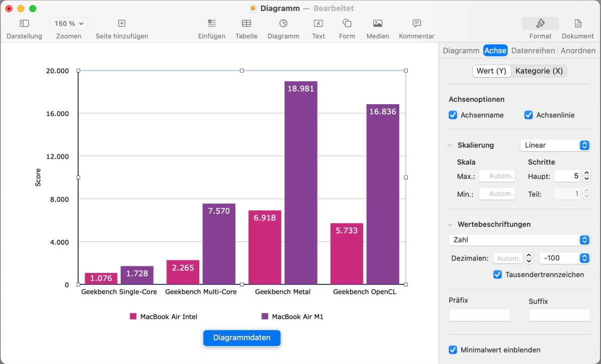601x364 pixels.
Task: Click the Teil steps stepper arrows
Action: pos(587,194)
